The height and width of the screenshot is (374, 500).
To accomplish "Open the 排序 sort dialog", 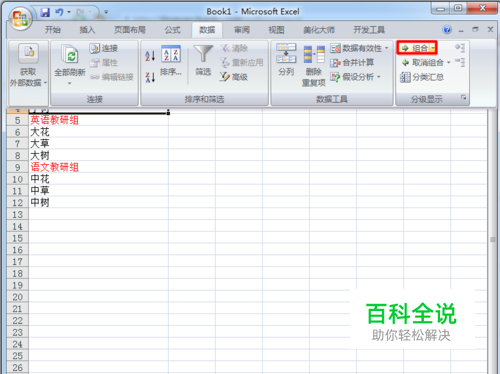I will [x=171, y=61].
